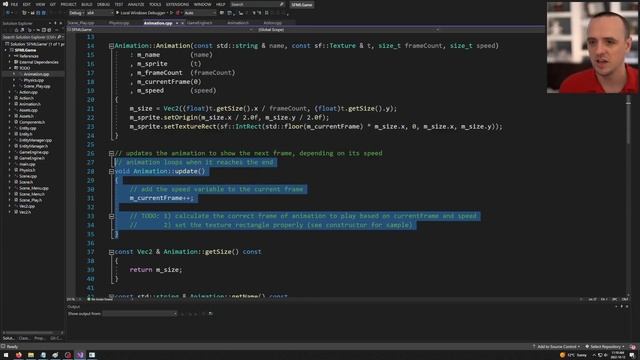Open the ANALYZE menu
This screenshot has width=640, height=360.
(136, 4)
